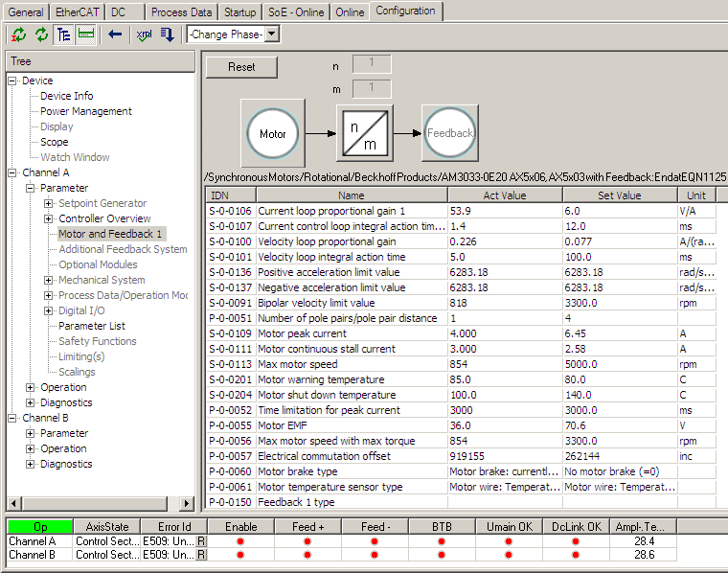This screenshot has width=728, height=573.
Task: Click the Feedback circle button
Action: point(450,133)
